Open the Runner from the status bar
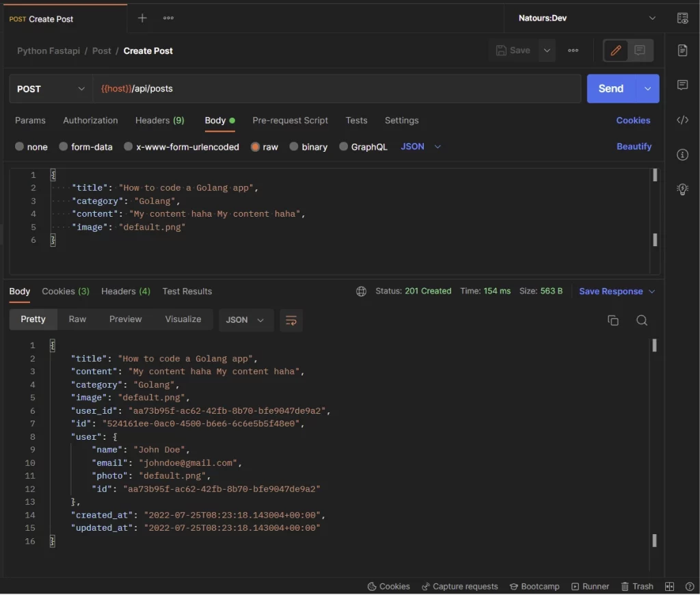This screenshot has height=595, width=700. 590,586
